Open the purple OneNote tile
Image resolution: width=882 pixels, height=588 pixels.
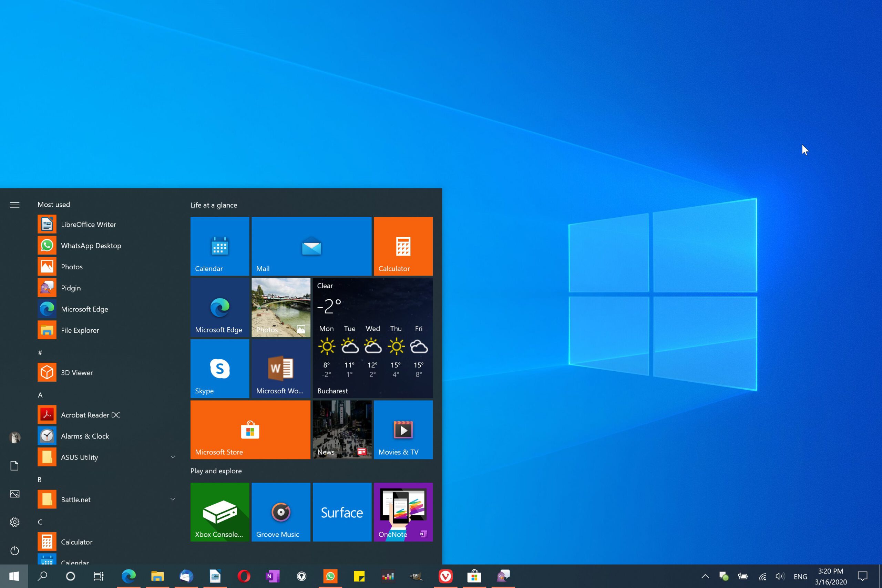pyautogui.click(x=403, y=512)
